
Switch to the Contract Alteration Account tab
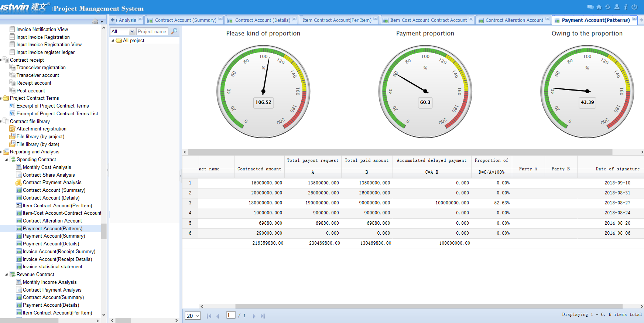514,20
